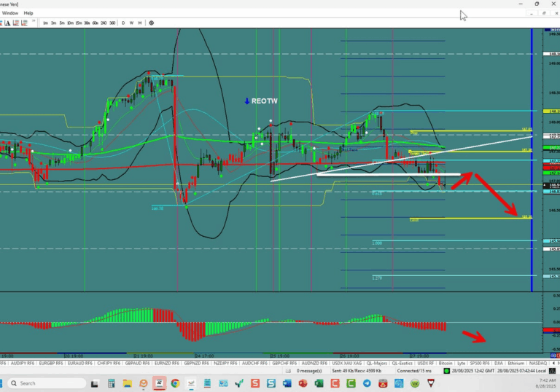Switch to the GBPCHF RF6 tab

click(284, 363)
